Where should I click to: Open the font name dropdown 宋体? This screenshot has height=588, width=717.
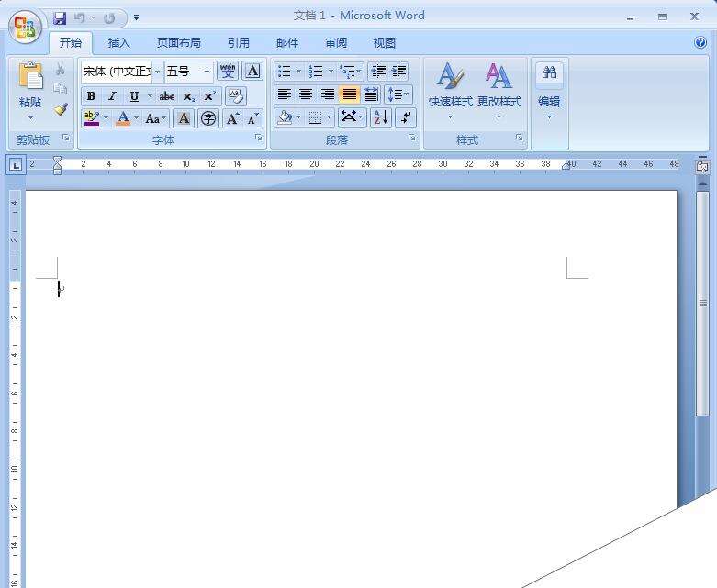point(157,72)
